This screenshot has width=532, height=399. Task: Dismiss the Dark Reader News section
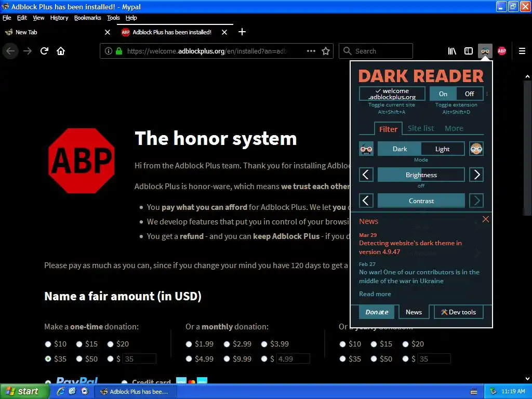[486, 219]
